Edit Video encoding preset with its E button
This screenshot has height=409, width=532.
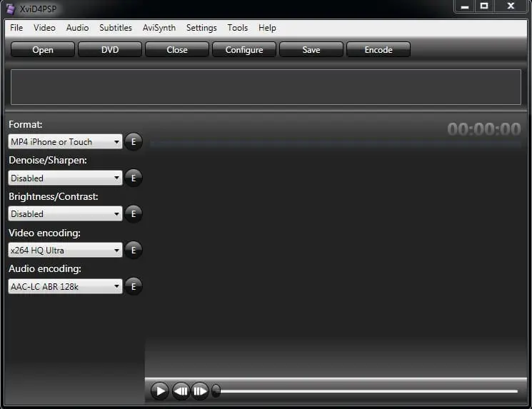click(x=134, y=251)
